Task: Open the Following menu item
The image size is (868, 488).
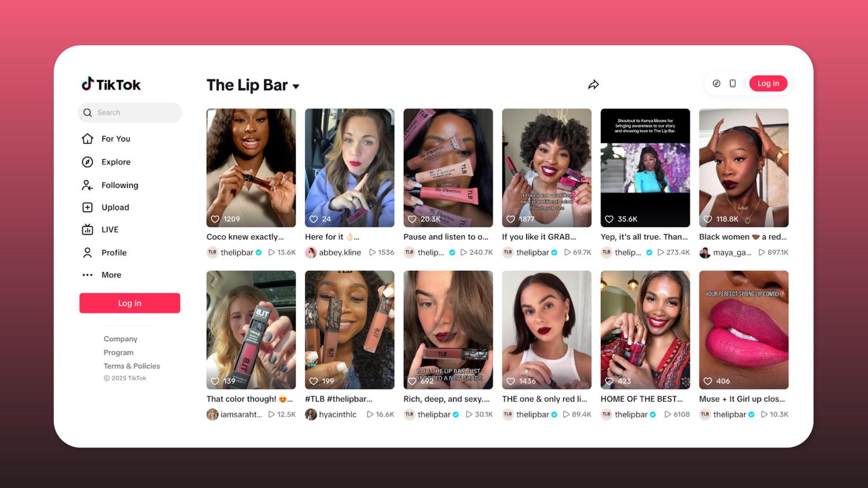Action: pos(110,185)
